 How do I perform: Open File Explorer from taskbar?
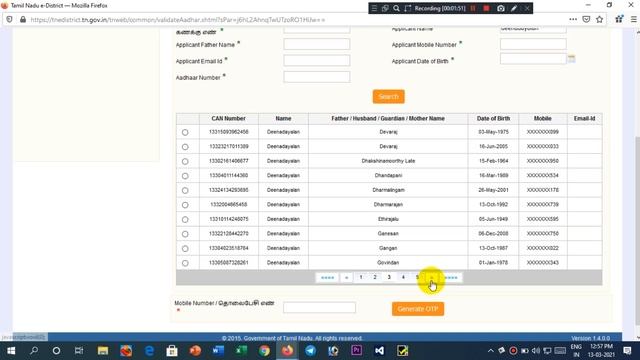coord(102,351)
